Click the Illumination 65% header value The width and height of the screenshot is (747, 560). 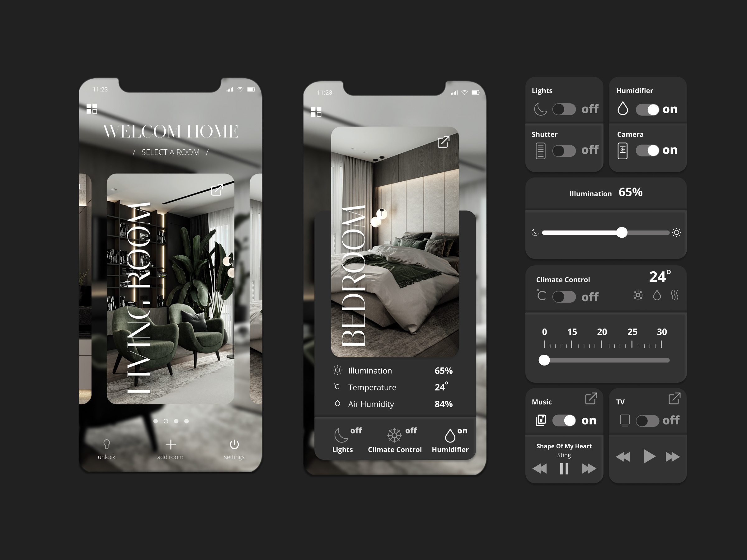tap(631, 192)
